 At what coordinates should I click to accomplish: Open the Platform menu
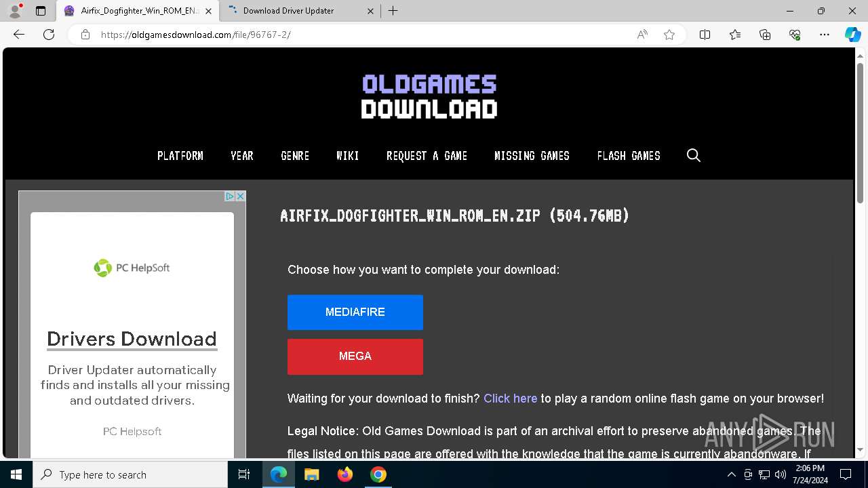tap(180, 156)
